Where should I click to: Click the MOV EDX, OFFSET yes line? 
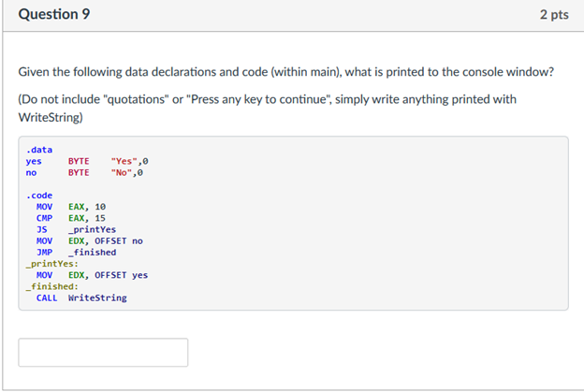pyautogui.click(x=92, y=275)
